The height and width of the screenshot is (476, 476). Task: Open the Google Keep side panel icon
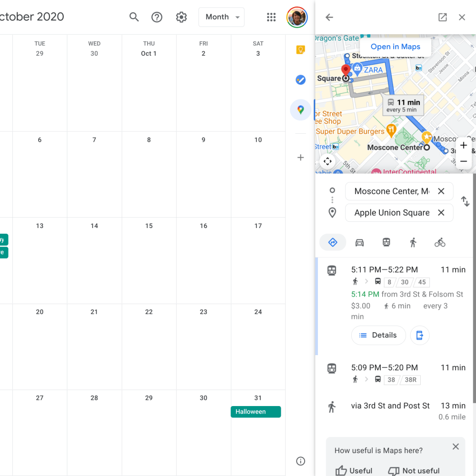[x=300, y=50]
